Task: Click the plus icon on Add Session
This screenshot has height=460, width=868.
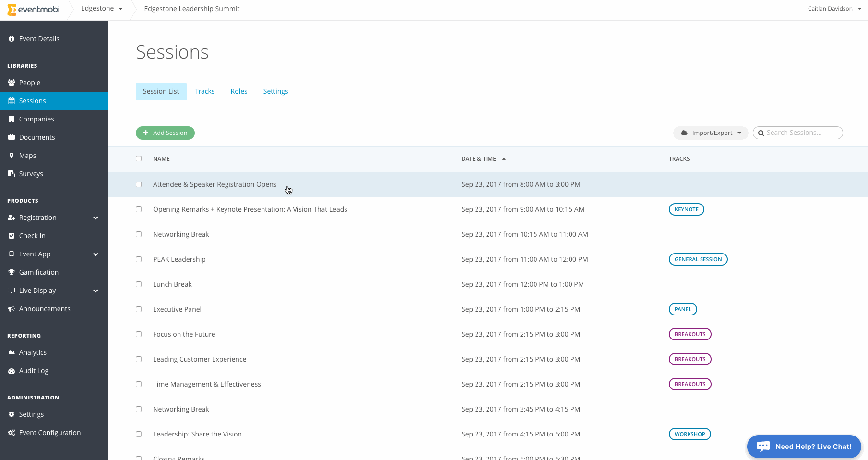Action: (x=146, y=133)
